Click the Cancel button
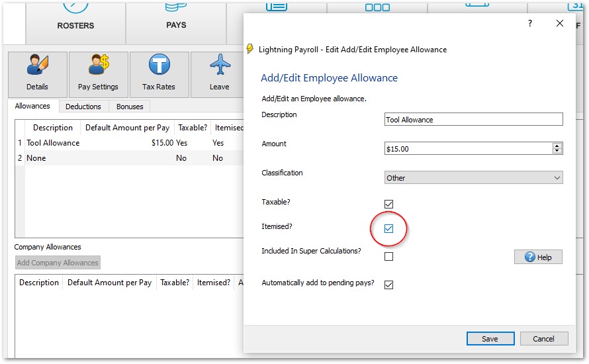This screenshot has width=589, height=364. [544, 338]
